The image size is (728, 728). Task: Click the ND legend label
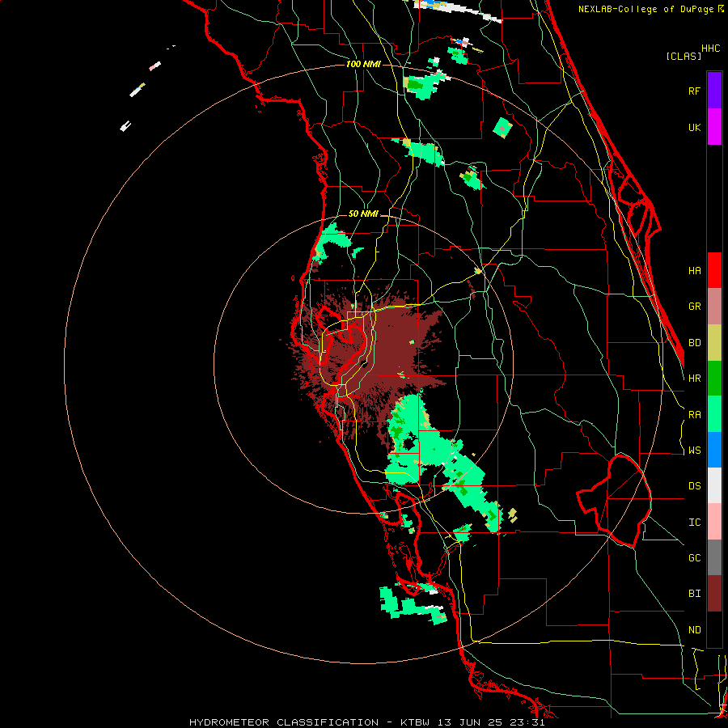(694, 630)
